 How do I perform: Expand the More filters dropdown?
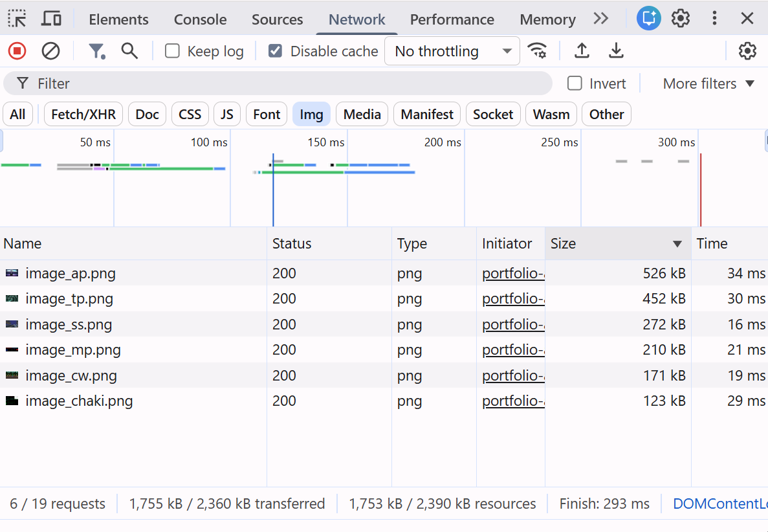(x=708, y=83)
